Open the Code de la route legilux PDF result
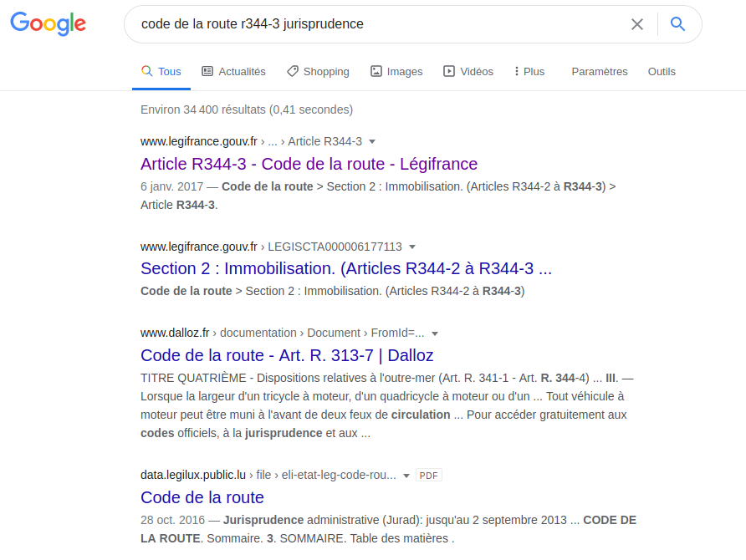 pos(202,497)
